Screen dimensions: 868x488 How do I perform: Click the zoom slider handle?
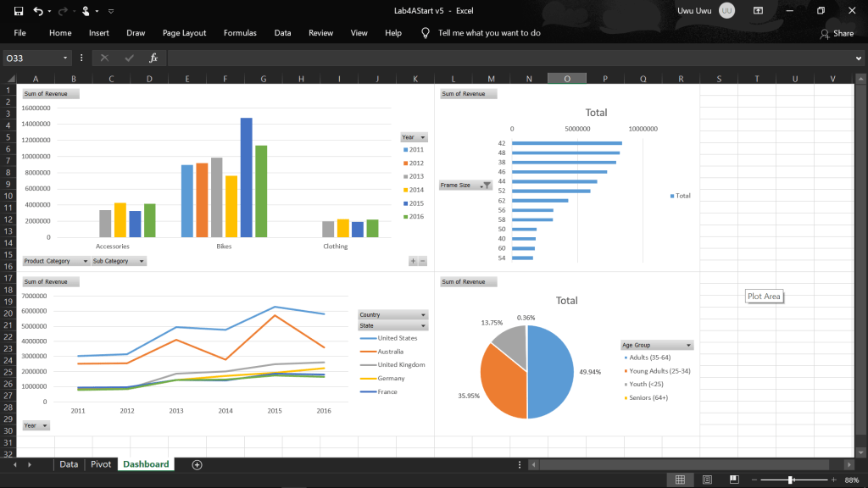pyautogui.click(x=791, y=480)
